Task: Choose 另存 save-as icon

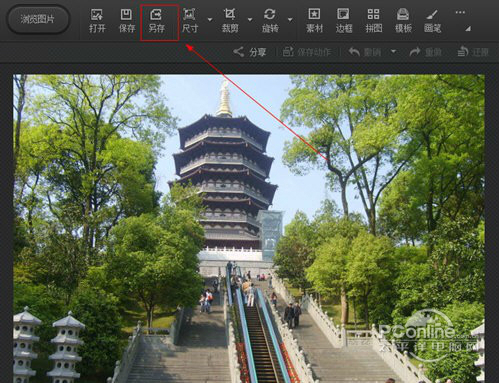Action: tap(157, 21)
